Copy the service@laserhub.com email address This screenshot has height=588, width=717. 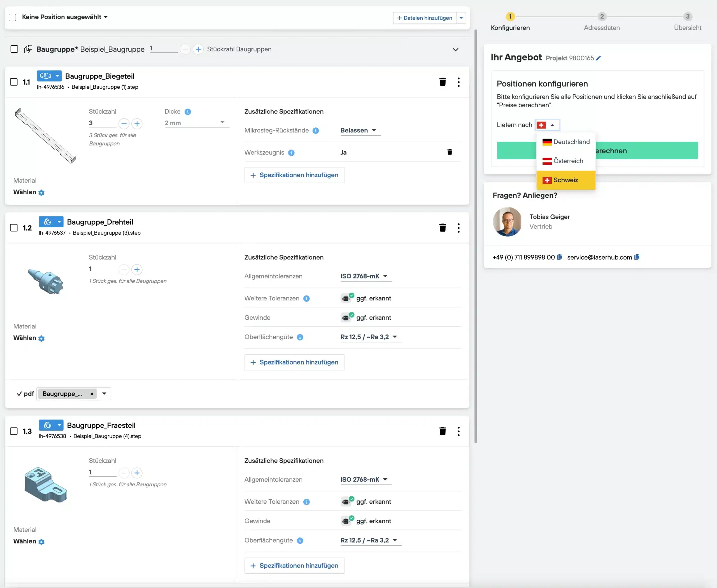[x=637, y=257]
